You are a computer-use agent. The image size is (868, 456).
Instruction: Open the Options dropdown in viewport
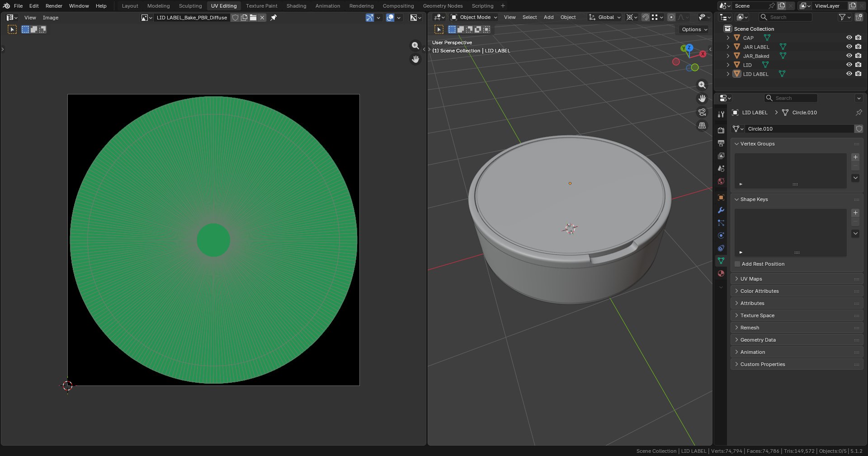(x=694, y=29)
